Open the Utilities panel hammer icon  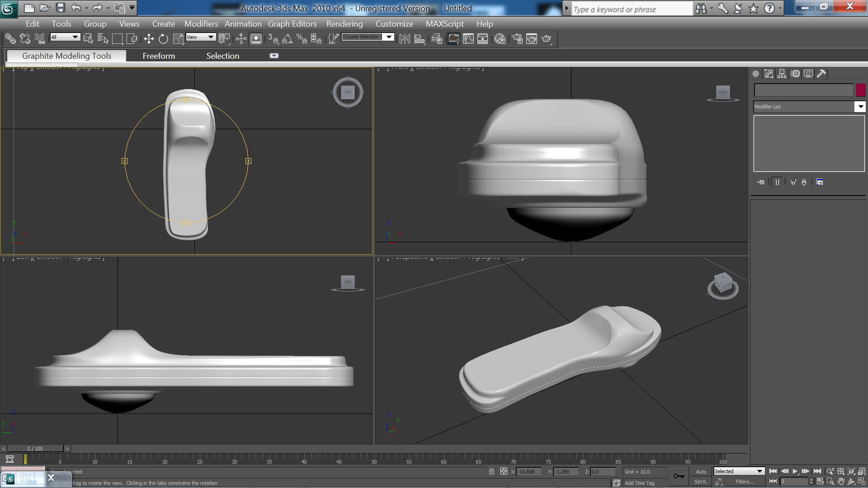821,74
